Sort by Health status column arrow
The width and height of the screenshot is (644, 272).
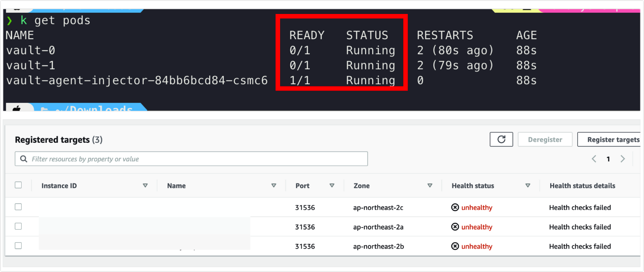click(528, 186)
